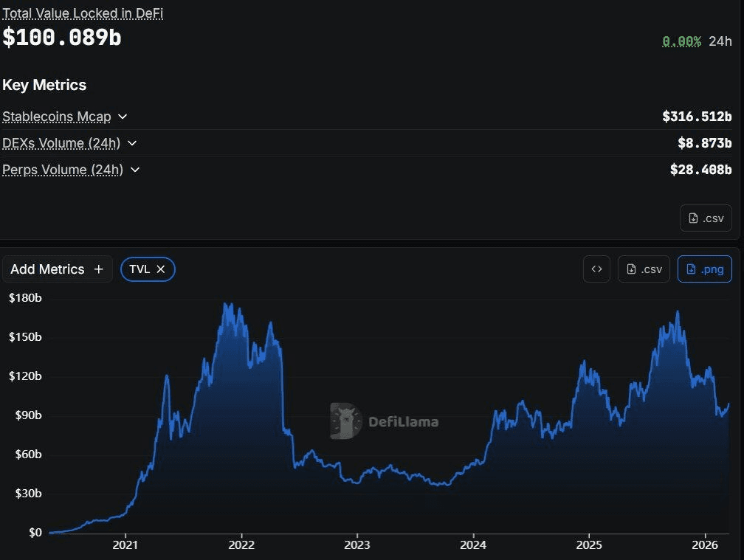
Task: Download key metrics .csv file
Action: (706, 218)
